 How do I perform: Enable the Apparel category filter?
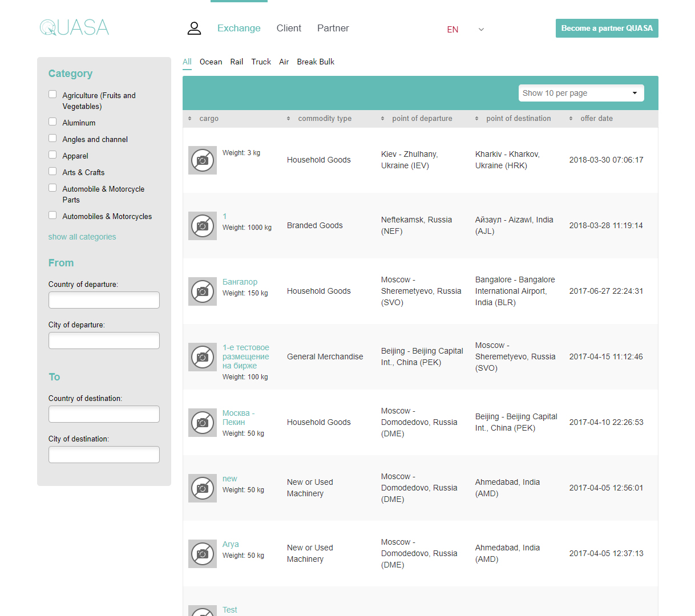coord(52,155)
